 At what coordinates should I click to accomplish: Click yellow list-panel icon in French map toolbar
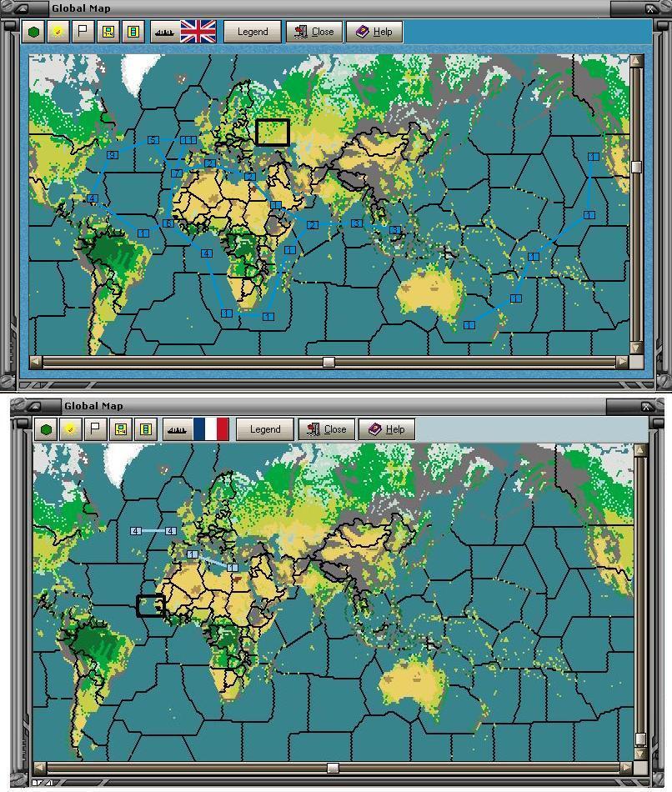point(146,429)
